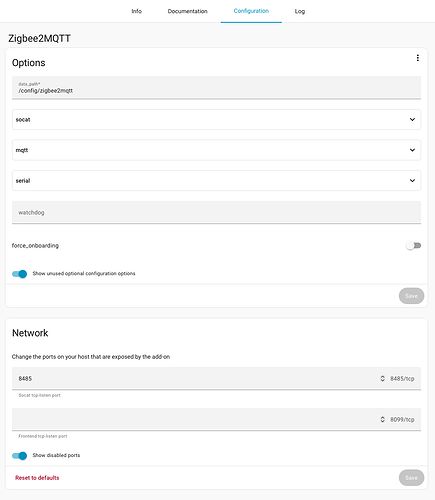Toggle the force_onboarding switch

click(413, 246)
